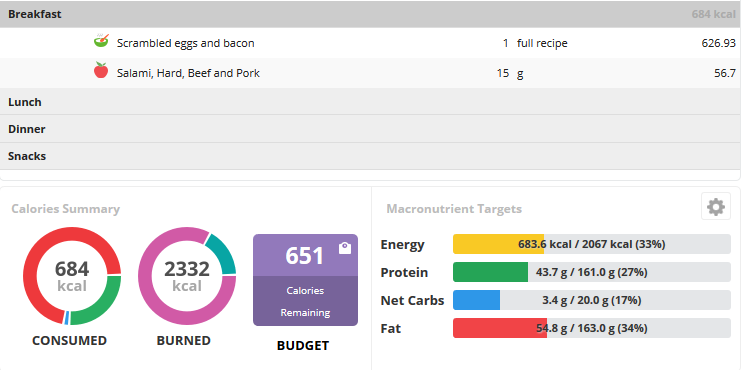Click the full recipe serving unit
Image resolution: width=741 pixels, height=370 pixels.
[542, 43]
